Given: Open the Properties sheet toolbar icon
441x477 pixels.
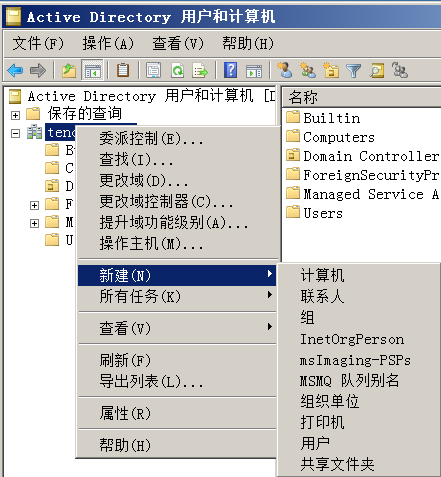Looking at the screenshot, I should tap(153, 70).
